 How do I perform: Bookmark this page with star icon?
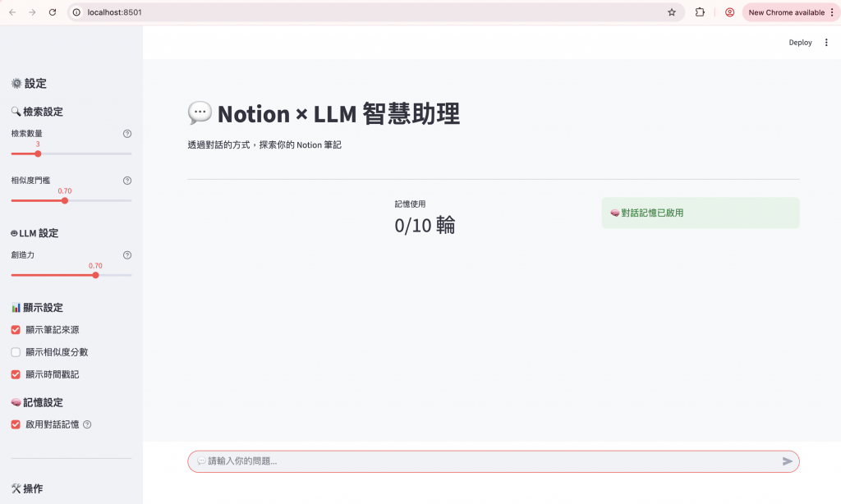click(672, 12)
